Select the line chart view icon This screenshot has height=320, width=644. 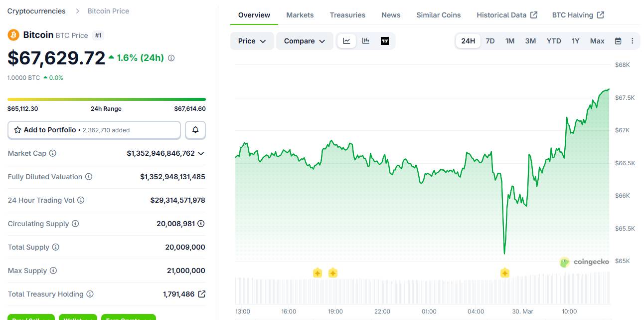coord(346,41)
